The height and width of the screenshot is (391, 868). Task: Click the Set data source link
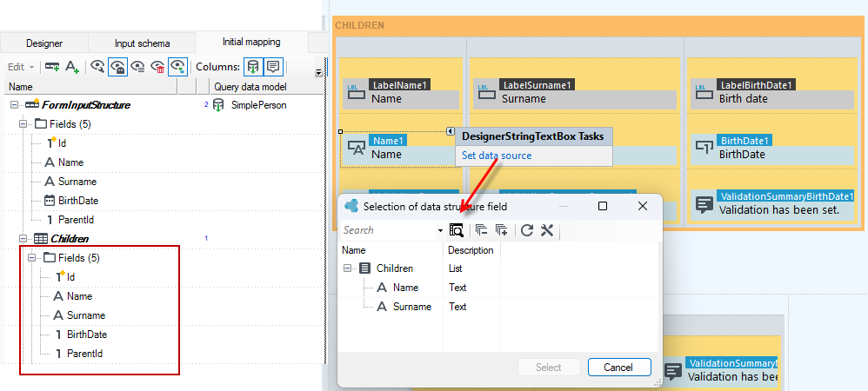click(497, 156)
